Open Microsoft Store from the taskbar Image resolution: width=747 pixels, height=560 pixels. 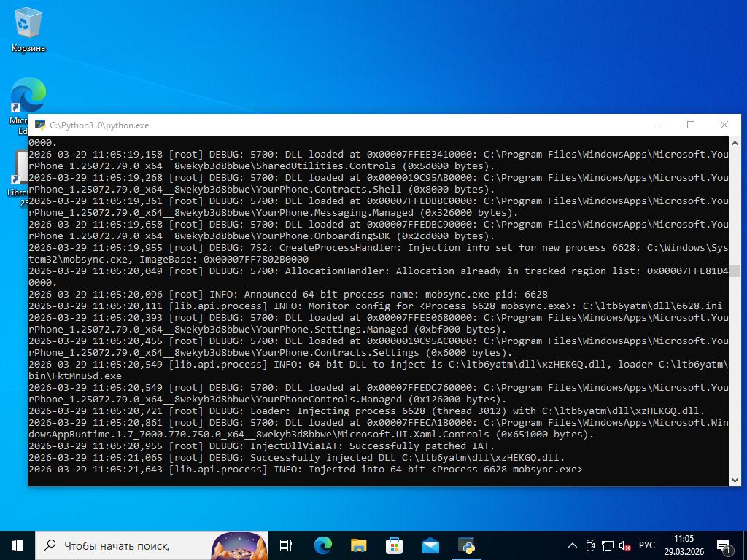[x=394, y=545]
